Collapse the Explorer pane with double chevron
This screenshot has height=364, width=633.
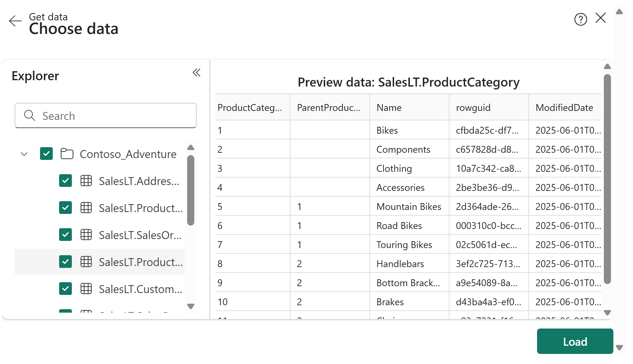(196, 73)
